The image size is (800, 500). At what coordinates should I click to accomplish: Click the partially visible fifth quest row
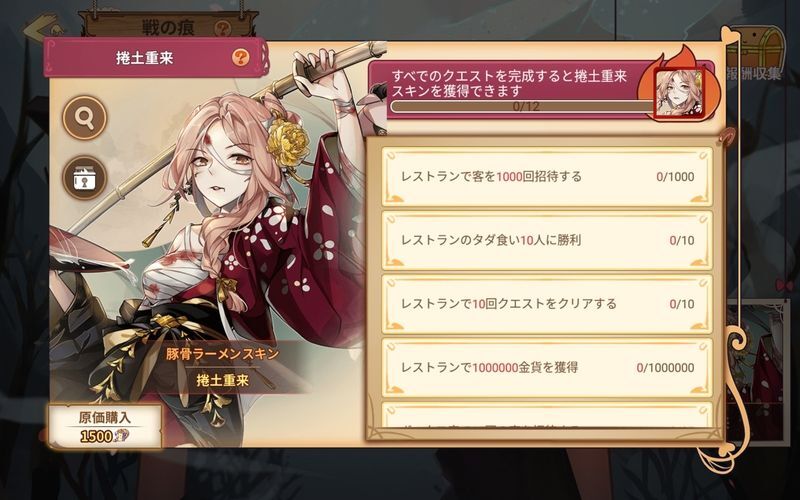click(x=547, y=415)
